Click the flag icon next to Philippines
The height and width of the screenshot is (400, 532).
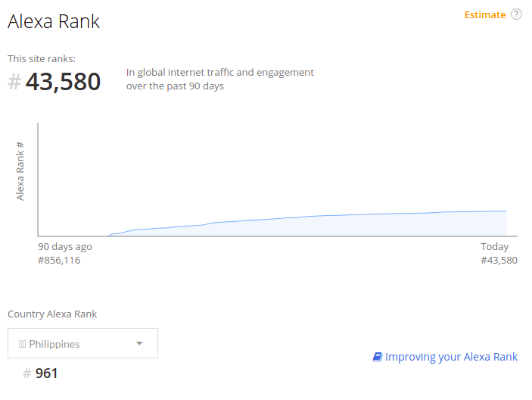click(x=23, y=344)
